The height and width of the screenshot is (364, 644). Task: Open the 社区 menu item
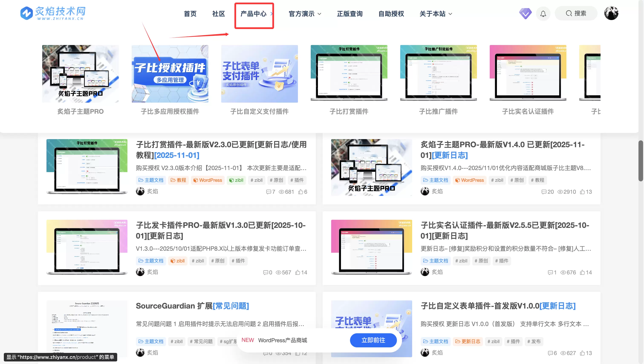tap(218, 14)
